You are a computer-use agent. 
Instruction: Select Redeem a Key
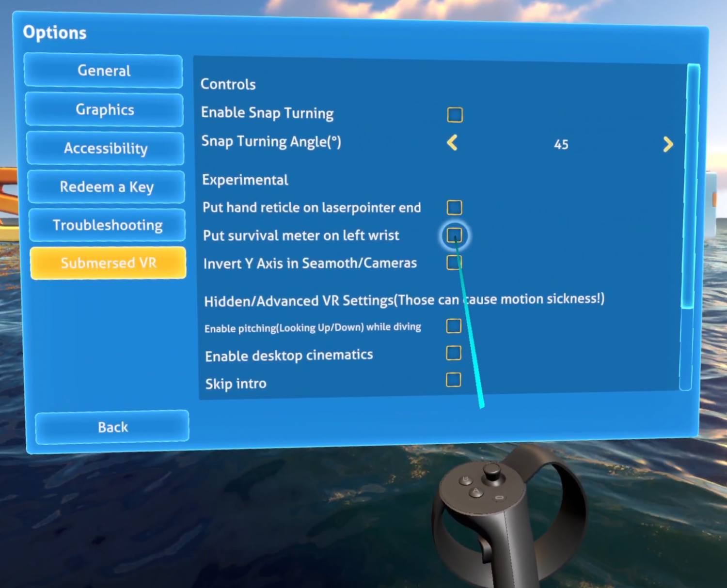click(x=107, y=187)
